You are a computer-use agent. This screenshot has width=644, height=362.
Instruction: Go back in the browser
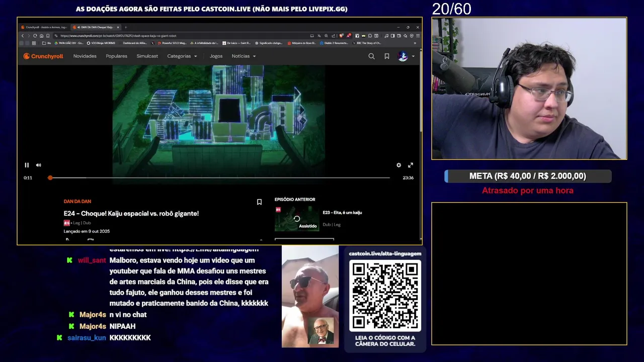pyautogui.click(x=23, y=36)
